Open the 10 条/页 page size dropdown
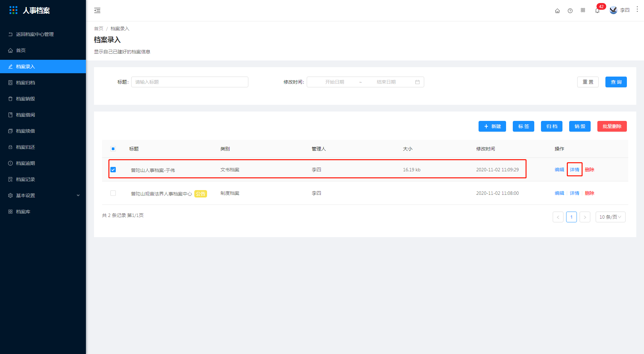The image size is (644, 354). pos(610,217)
